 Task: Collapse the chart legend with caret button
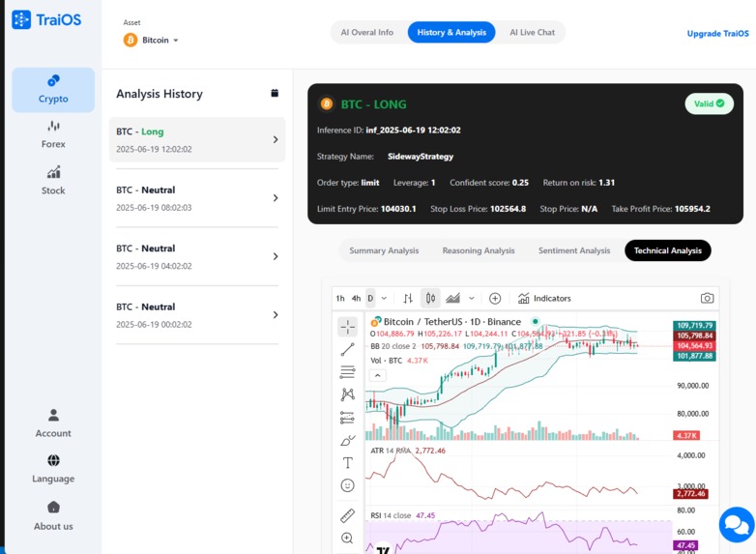pos(378,375)
